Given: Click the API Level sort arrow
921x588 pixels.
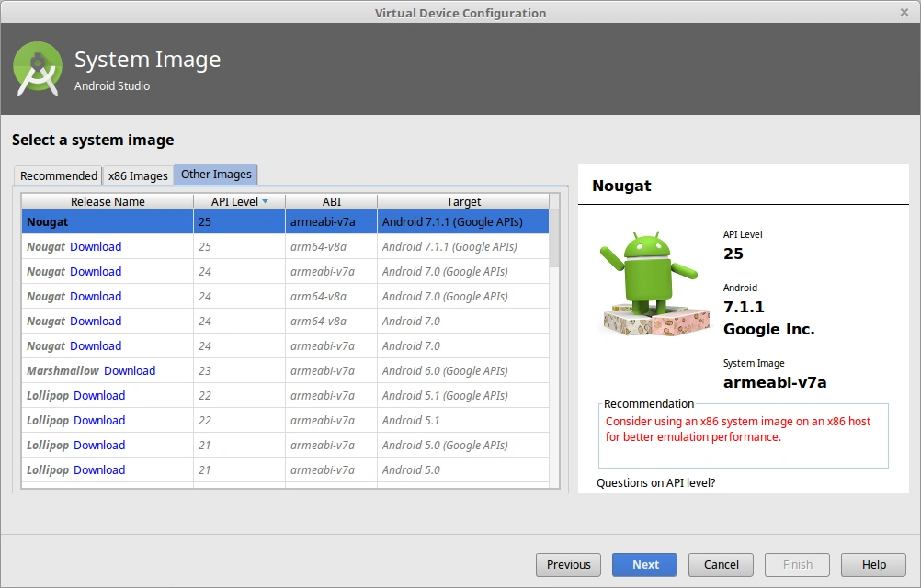Looking at the screenshot, I should [x=267, y=201].
